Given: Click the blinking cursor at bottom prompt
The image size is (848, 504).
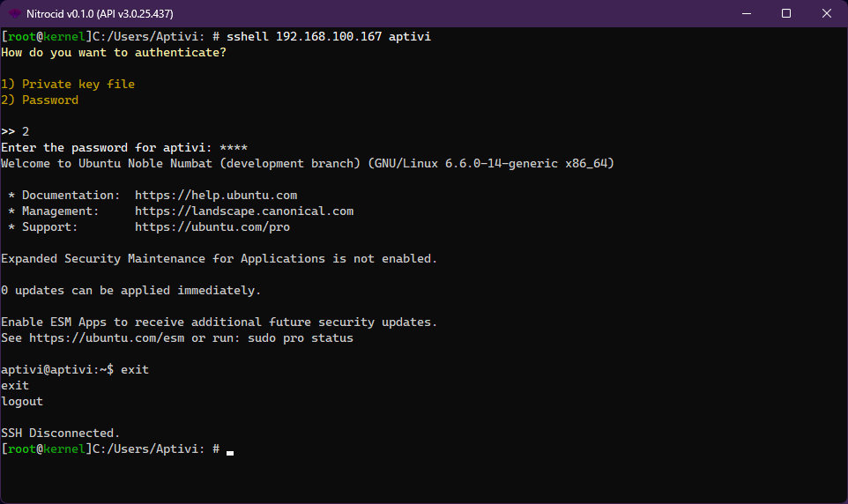Looking at the screenshot, I should click(230, 451).
